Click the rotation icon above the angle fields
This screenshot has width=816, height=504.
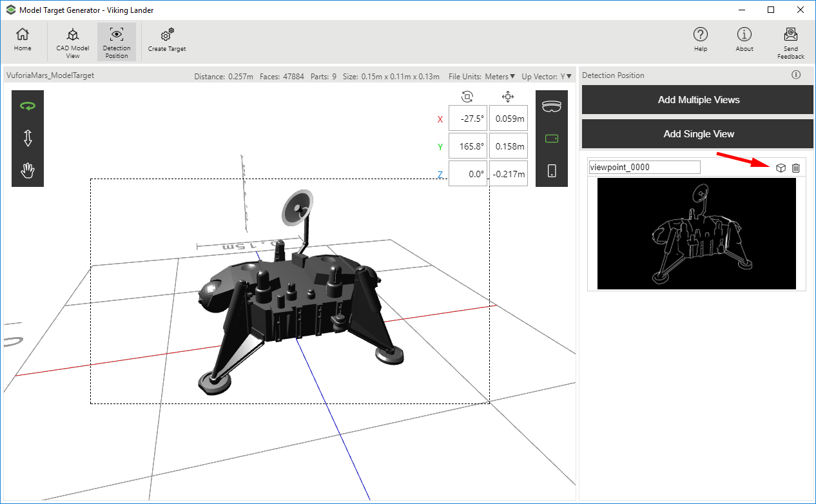coord(467,96)
